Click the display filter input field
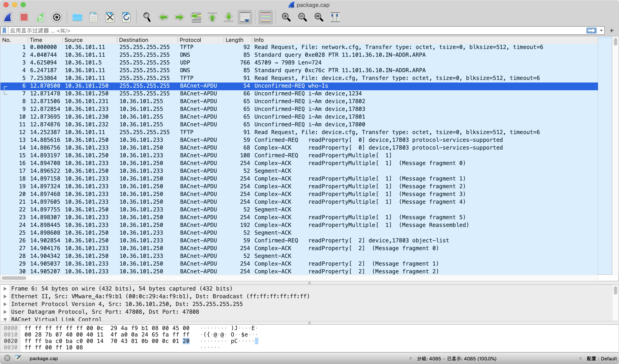This screenshot has height=364, width=619. click(x=297, y=31)
